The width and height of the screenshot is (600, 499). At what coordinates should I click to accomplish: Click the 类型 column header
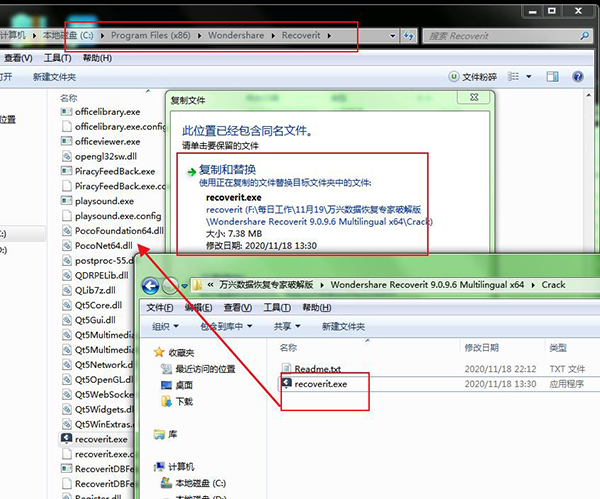pos(558,347)
